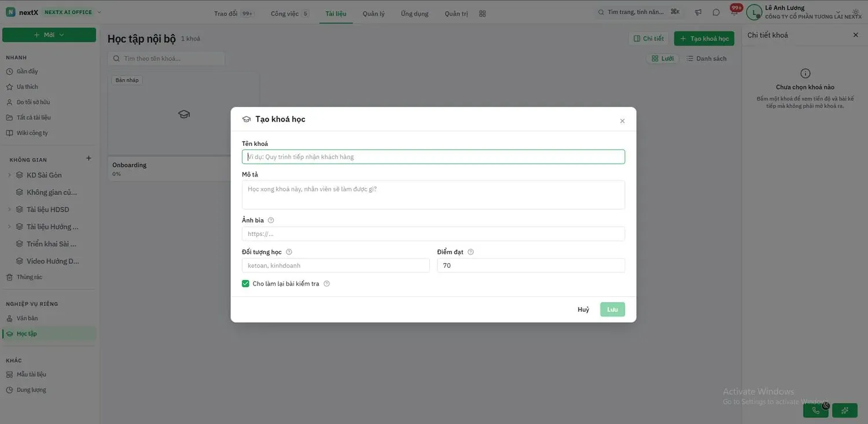Click the Tạo khoá học button in the header
The image size is (868, 424).
(x=704, y=39)
